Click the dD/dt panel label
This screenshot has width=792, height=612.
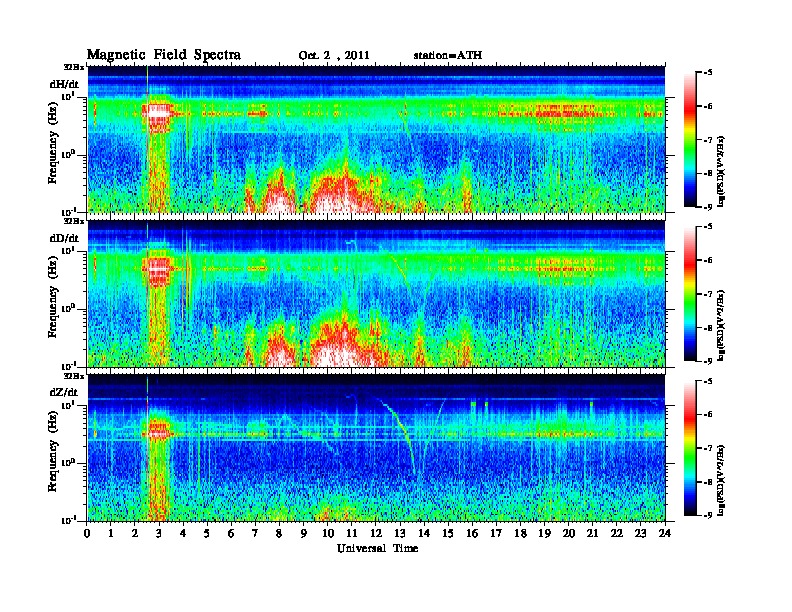pos(64,238)
